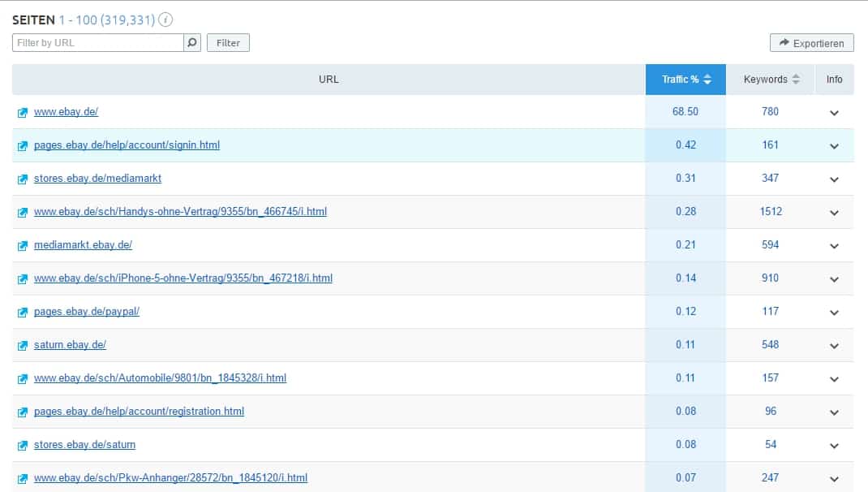This screenshot has height=492, width=868.
Task: Open stores.ebay.de/mediamarkt link
Action: (x=97, y=178)
